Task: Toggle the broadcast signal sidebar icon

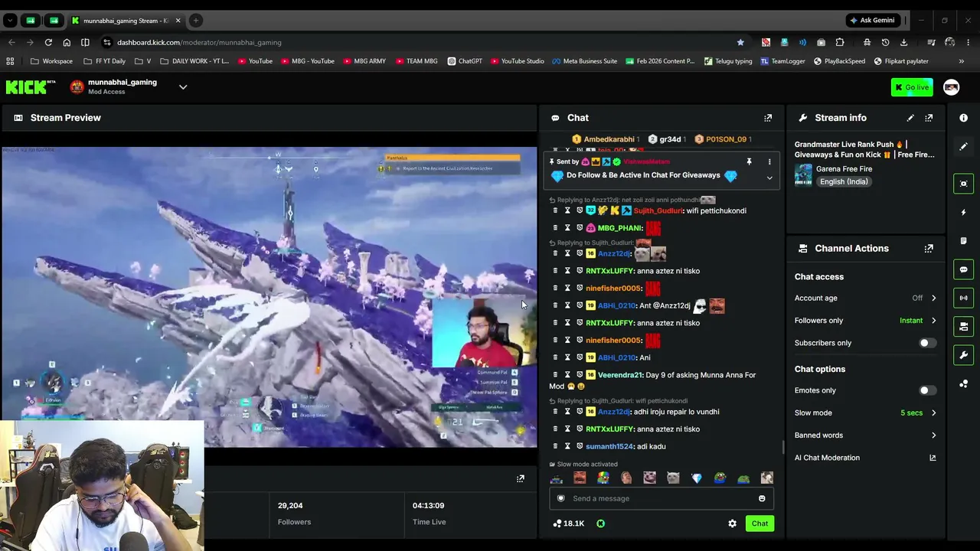Action: pyautogui.click(x=963, y=298)
